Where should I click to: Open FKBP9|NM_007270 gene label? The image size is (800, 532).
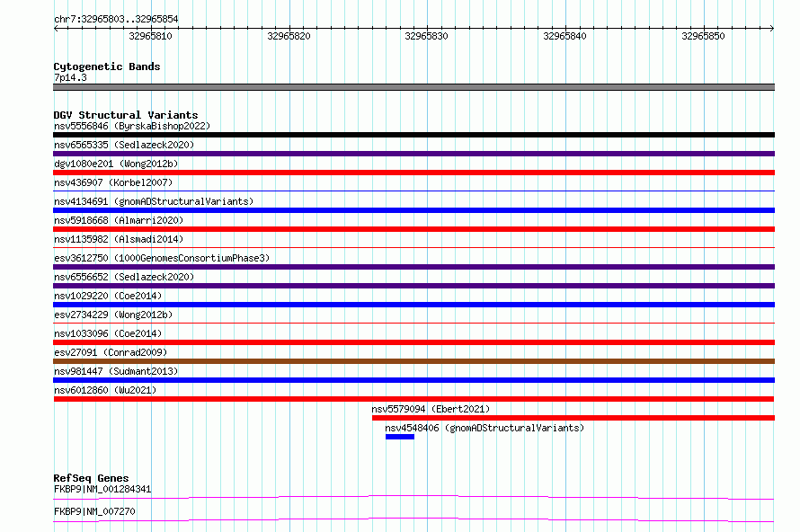click(94, 511)
